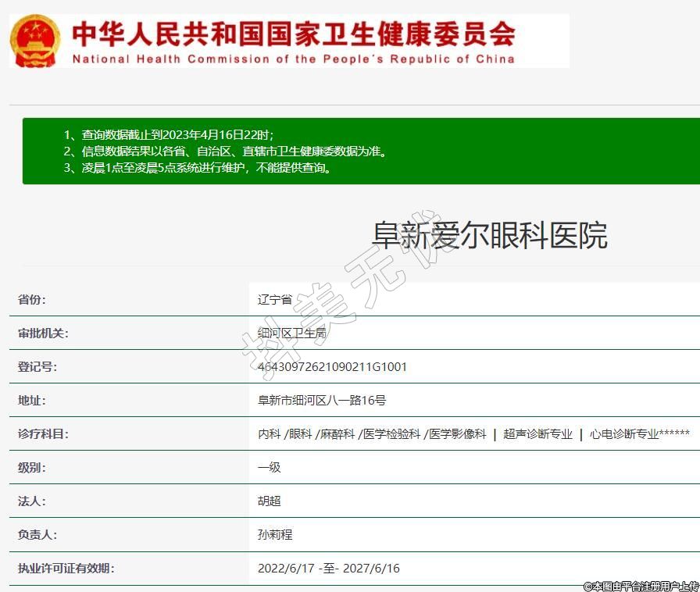Select the 一级 level value
The width and height of the screenshot is (700, 592).
pos(269,468)
